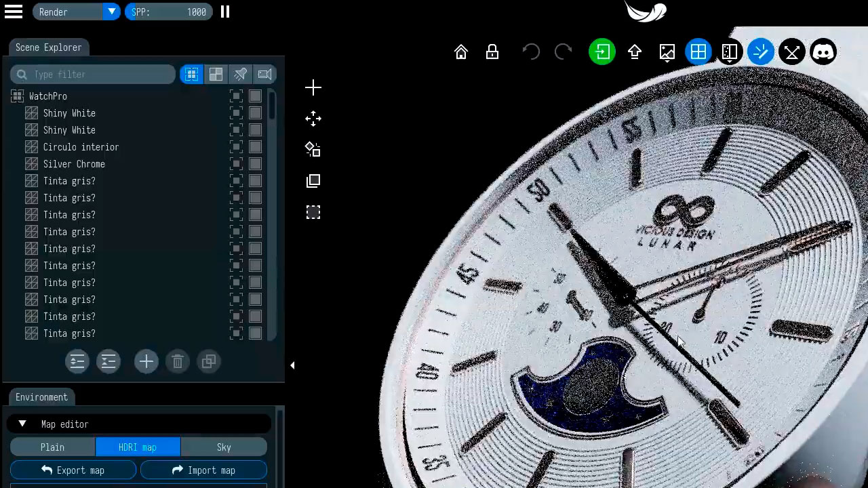Click the viewport plus add tool
The height and width of the screenshot is (488, 868).
click(313, 87)
